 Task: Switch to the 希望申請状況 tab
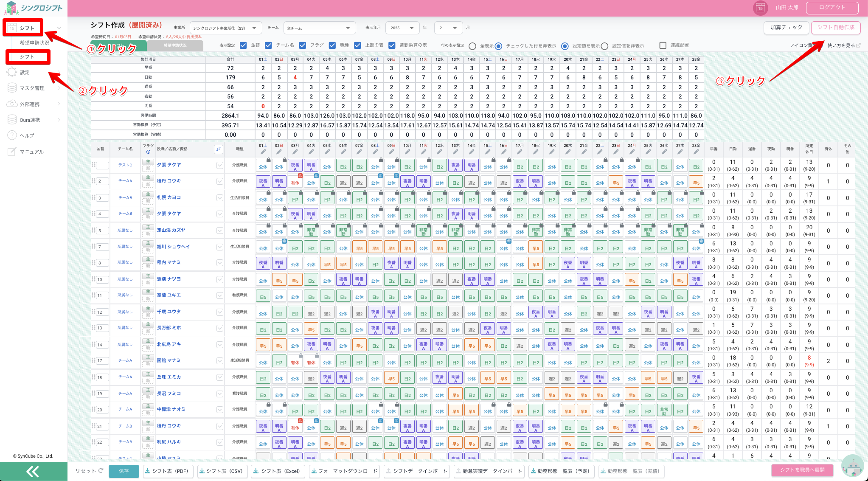point(175,45)
